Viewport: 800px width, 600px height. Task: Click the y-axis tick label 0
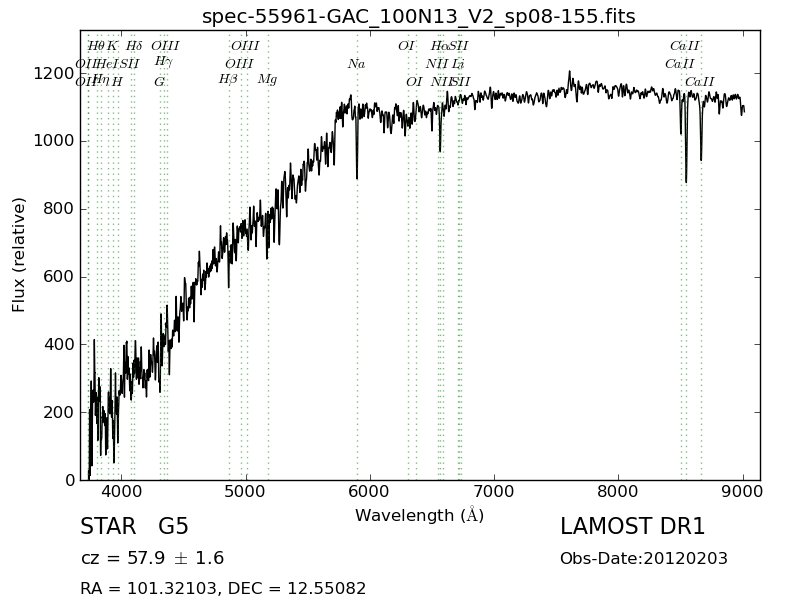(70, 480)
